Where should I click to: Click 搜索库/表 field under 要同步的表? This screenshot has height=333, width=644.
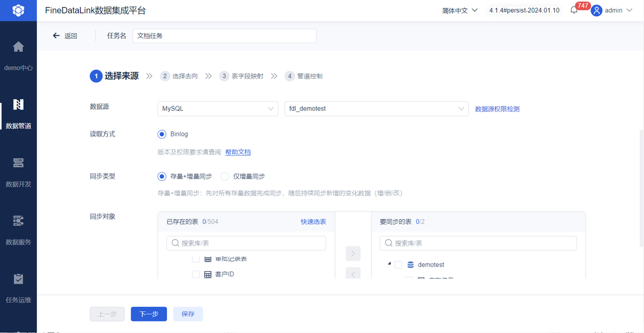click(x=478, y=243)
